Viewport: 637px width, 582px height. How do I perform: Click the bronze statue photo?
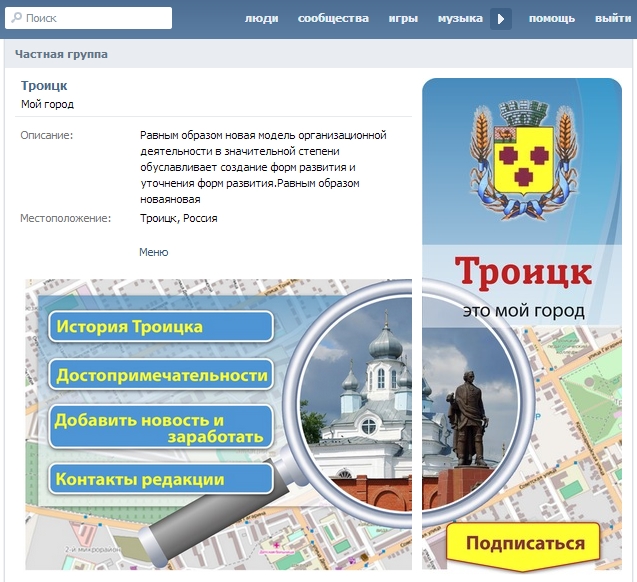[467, 418]
